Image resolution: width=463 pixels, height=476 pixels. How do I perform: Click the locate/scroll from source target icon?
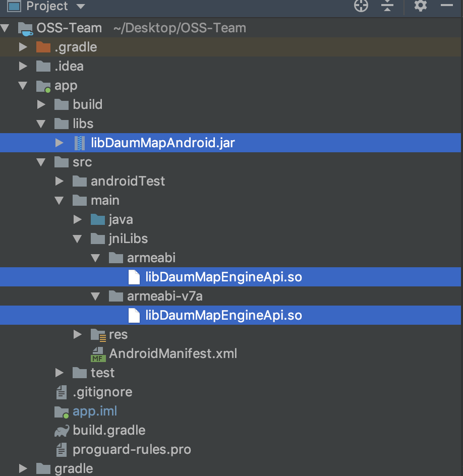pyautogui.click(x=361, y=6)
